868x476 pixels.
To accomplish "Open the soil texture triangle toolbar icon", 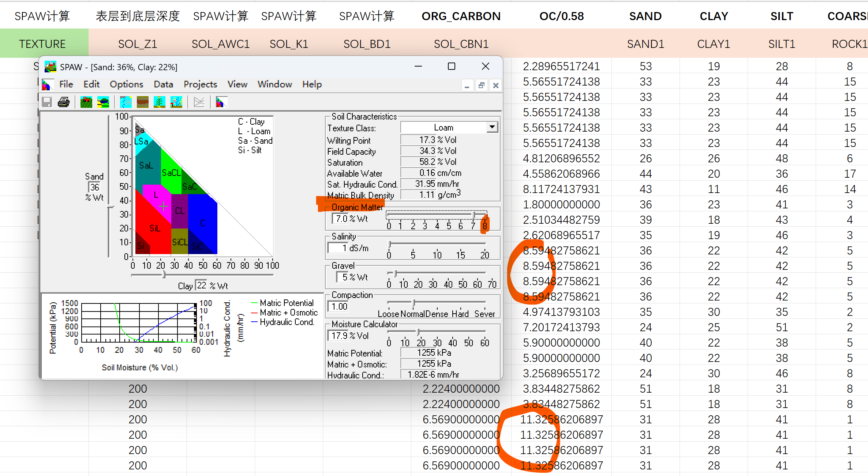I will [x=221, y=102].
